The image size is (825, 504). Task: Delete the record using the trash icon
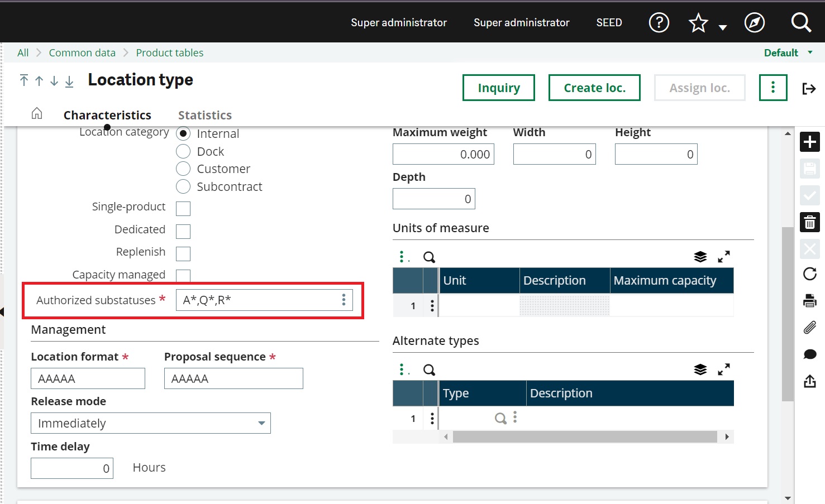click(x=810, y=222)
